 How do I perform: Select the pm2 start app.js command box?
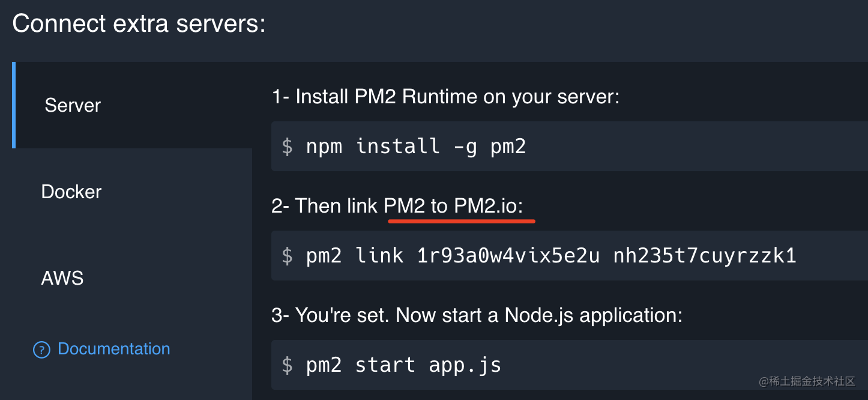coord(540,365)
